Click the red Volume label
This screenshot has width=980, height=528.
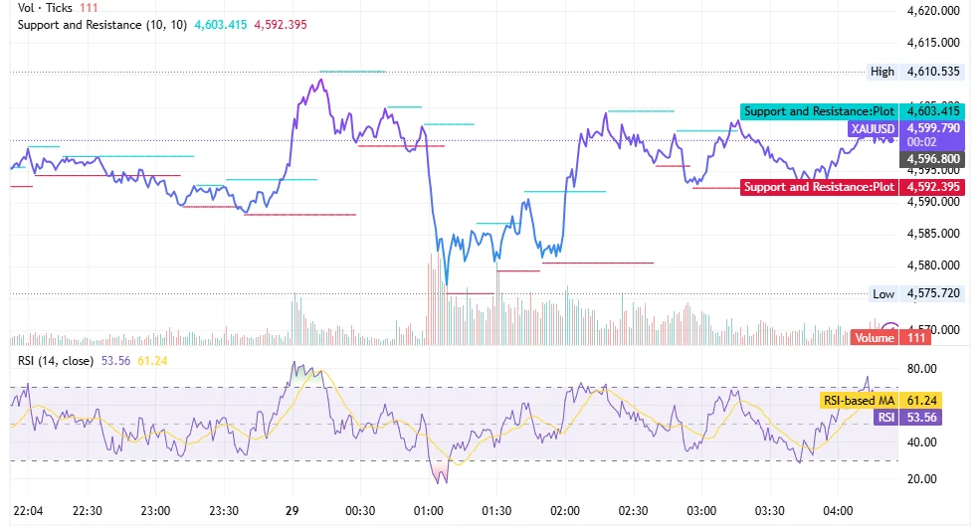pyautogui.click(x=875, y=338)
